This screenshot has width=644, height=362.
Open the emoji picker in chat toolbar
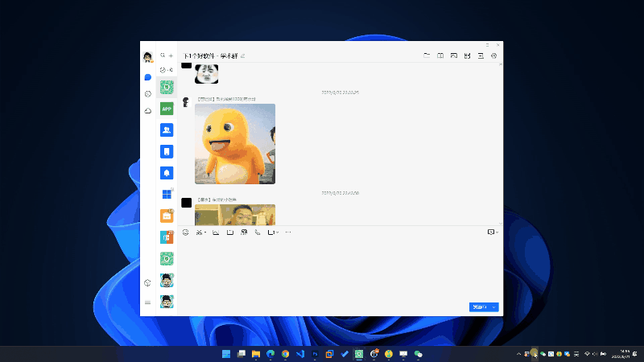click(x=186, y=232)
